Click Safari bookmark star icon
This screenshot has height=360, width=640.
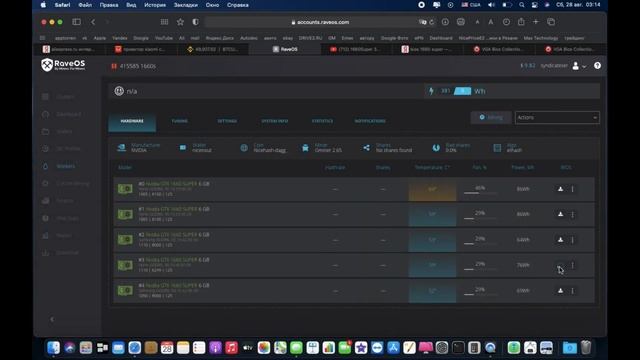(x=180, y=22)
